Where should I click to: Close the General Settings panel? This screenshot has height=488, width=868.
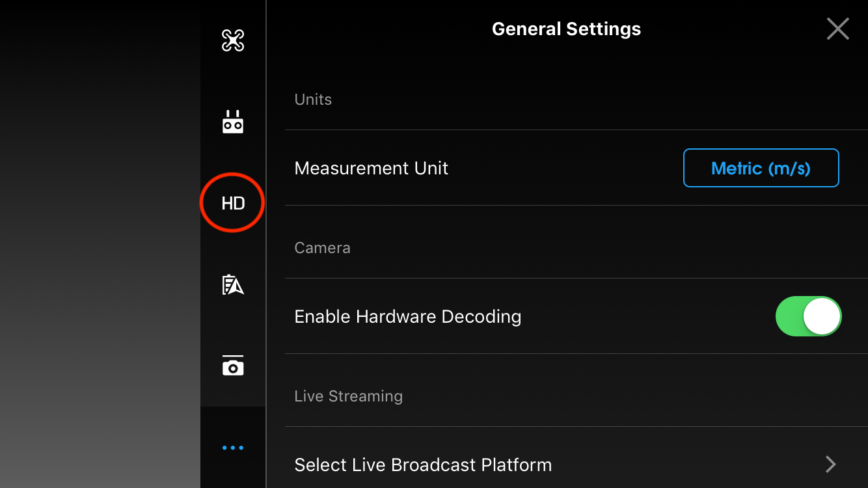tap(837, 29)
